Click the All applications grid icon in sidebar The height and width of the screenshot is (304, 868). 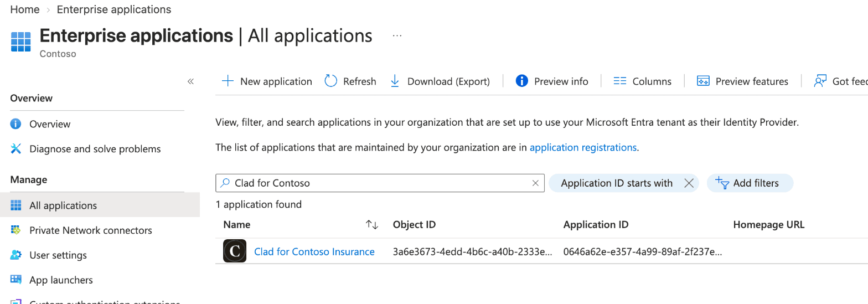pos(16,205)
